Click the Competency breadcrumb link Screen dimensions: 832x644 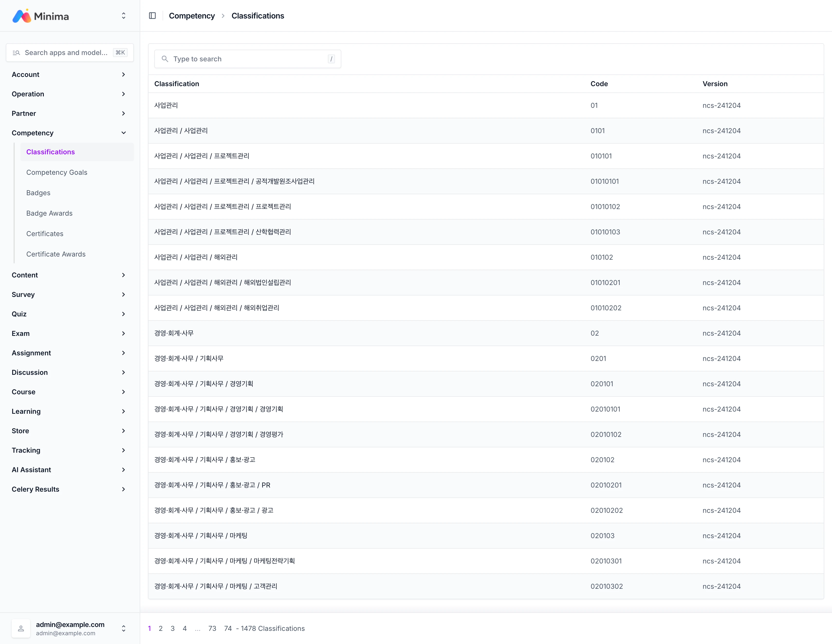pyautogui.click(x=192, y=16)
